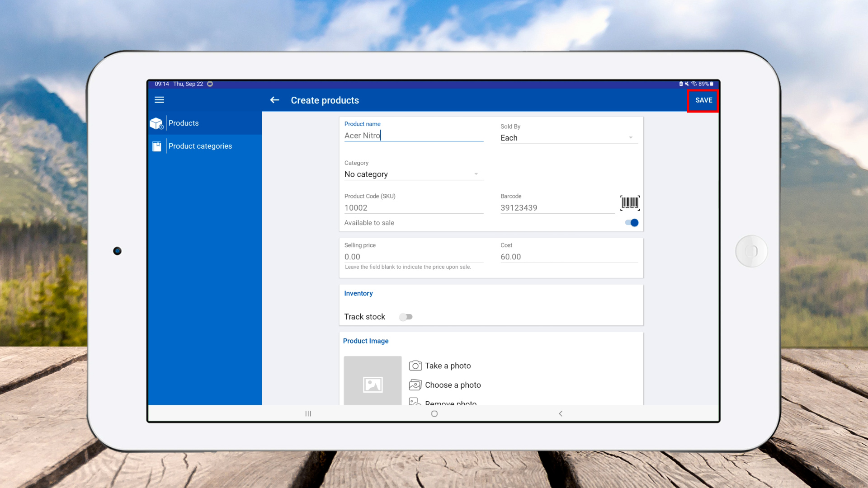Open the hamburger menu icon
The image size is (868, 488).
[x=159, y=100]
